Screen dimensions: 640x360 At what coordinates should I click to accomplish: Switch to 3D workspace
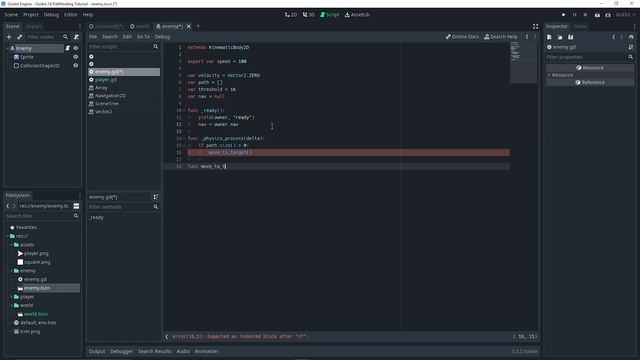coord(309,15)
